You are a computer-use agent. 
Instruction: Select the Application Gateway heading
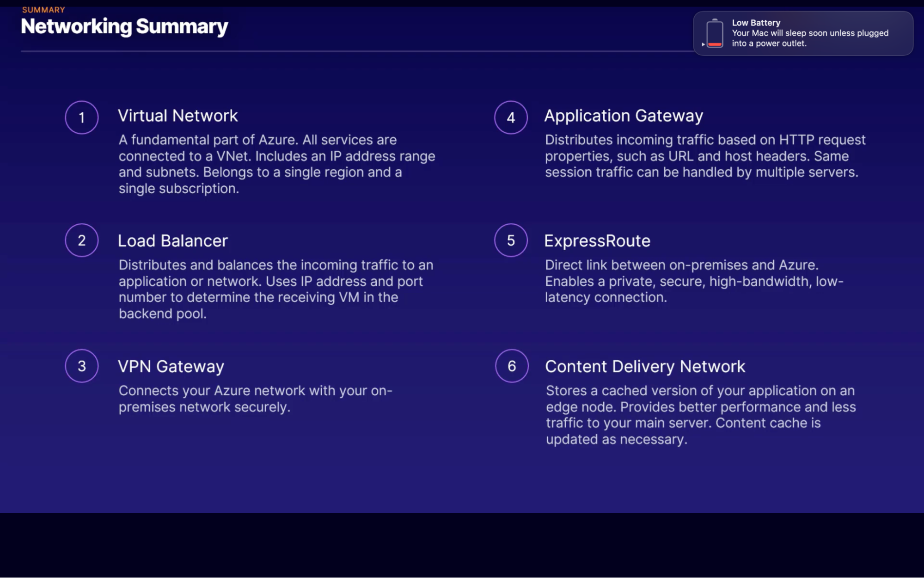pyautogui.click(x=624, y=116)
